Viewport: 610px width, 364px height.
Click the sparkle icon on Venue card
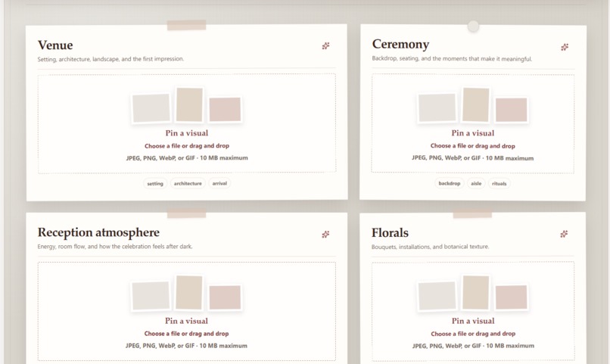(x=325, y=46)
